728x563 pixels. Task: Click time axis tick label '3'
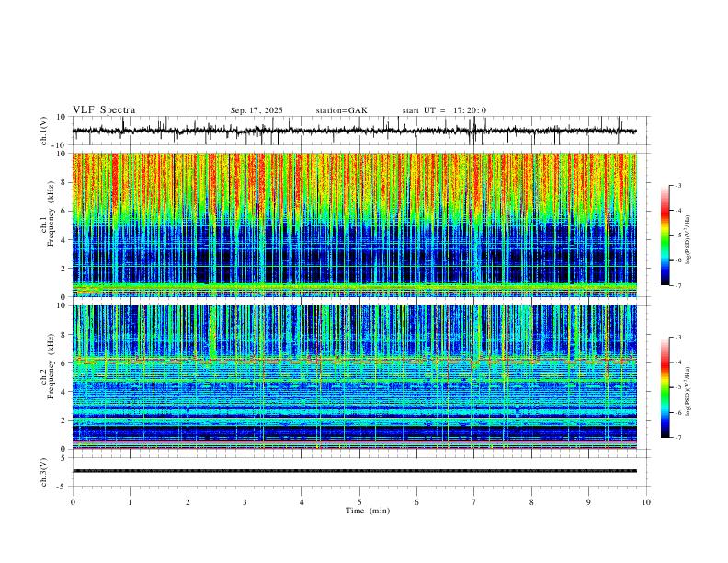click(245, 502)
